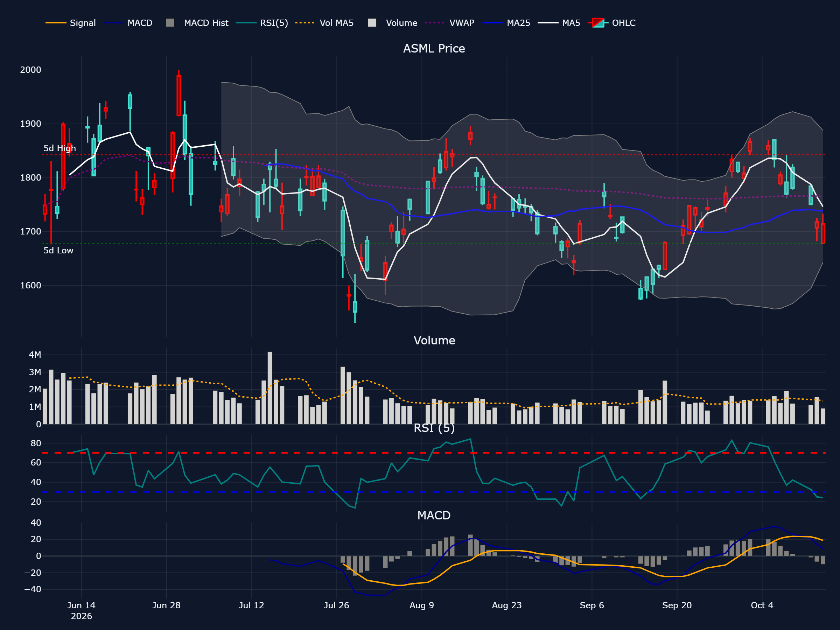The image size is (840, 630).
Task: Click the 5d High annotation label
Action: (x=59, y=148)
